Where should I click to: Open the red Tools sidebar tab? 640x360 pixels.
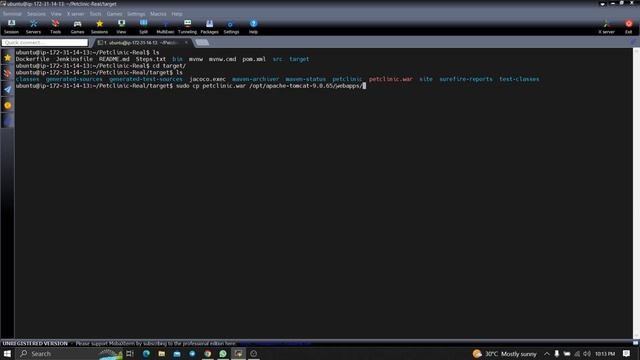pyautogui.click(x=7, y=73)
